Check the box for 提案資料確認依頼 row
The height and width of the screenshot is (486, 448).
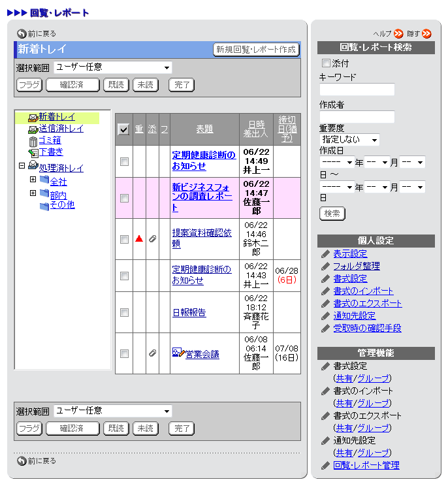point(124,239)
